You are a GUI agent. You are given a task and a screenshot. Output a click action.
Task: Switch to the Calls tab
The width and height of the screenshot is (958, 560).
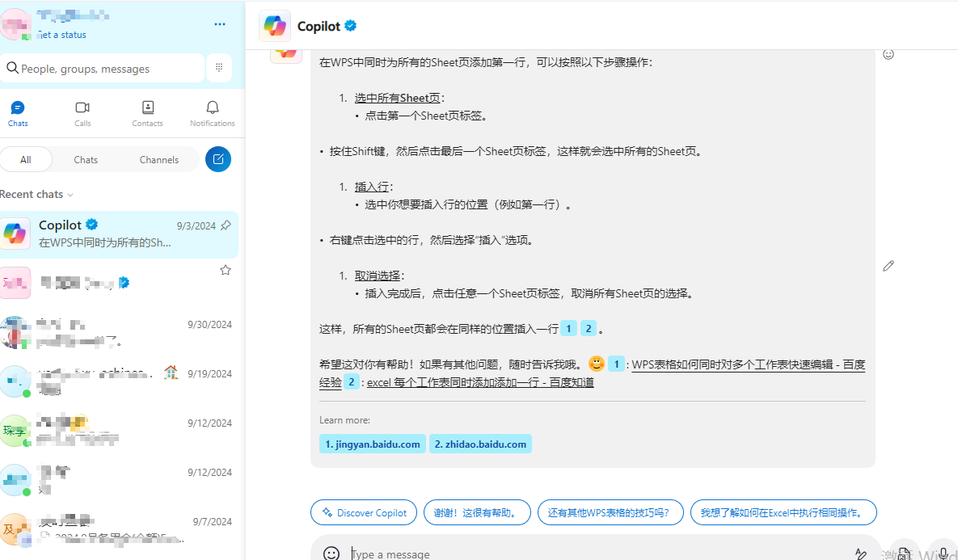coord(82,114)
